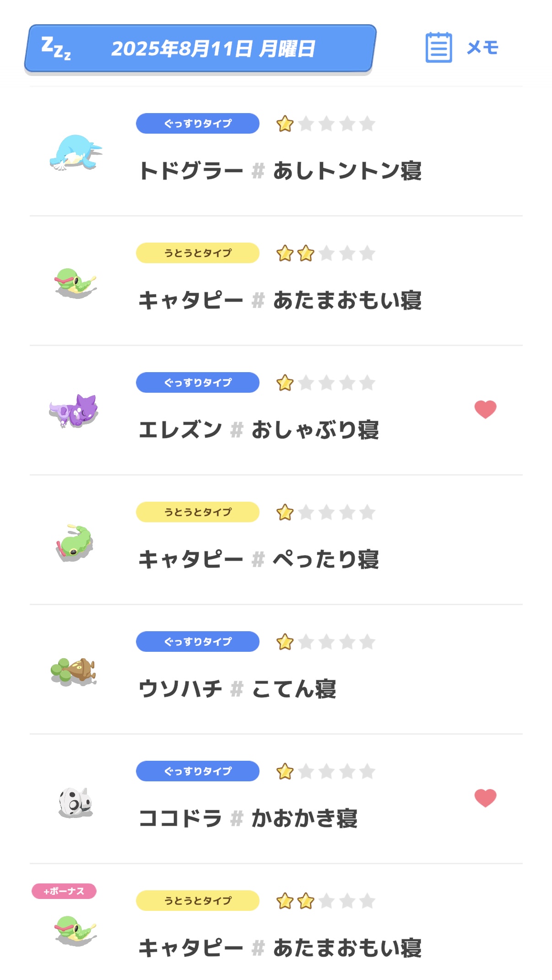Open the キャタピー ぺったり寝 entry name
The height and width of the screenshot is (980, 552).
click(259, 559)
